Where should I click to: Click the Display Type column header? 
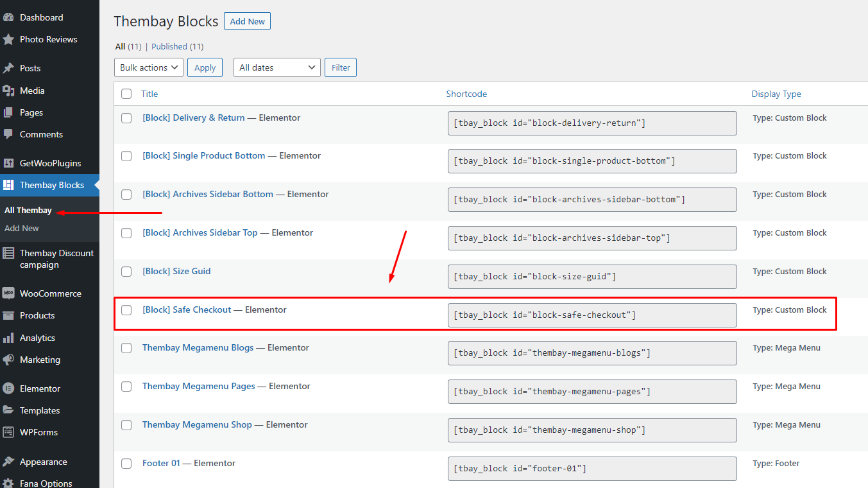pos(776,94)
